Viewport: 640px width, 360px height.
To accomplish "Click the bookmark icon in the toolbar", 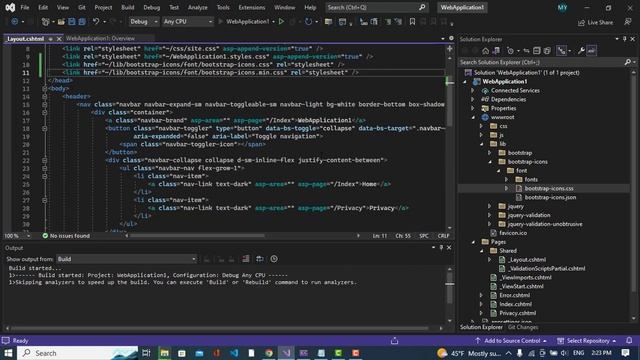I will point(412,22).
